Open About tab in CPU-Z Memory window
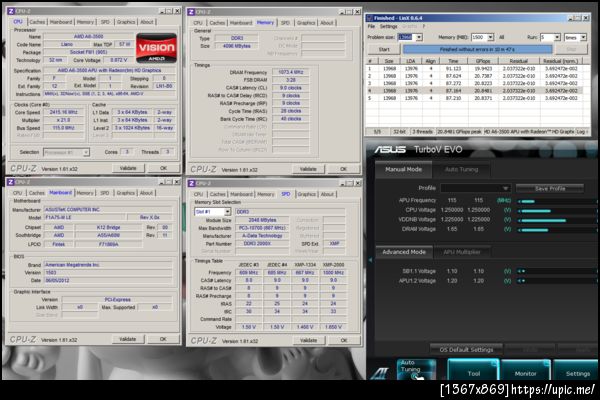The height and width of the screenshot is (400, 600). tap(327, 23)
